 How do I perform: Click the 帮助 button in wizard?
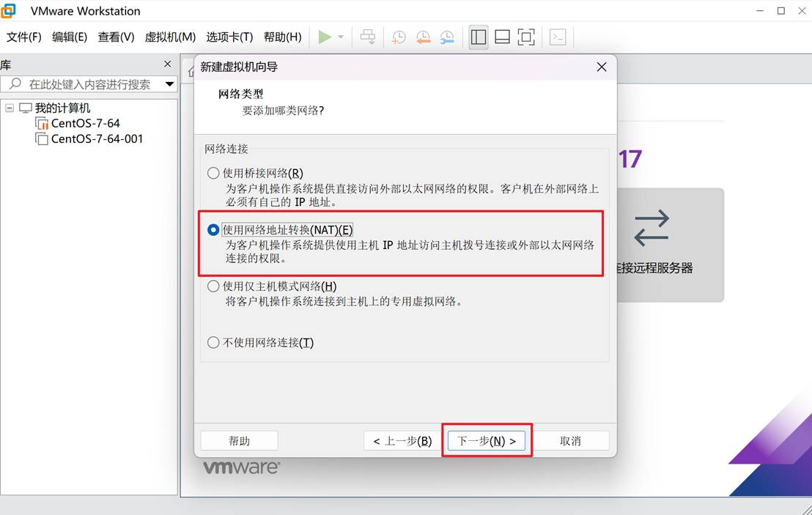pyautogui.click(x=239, y=441)
